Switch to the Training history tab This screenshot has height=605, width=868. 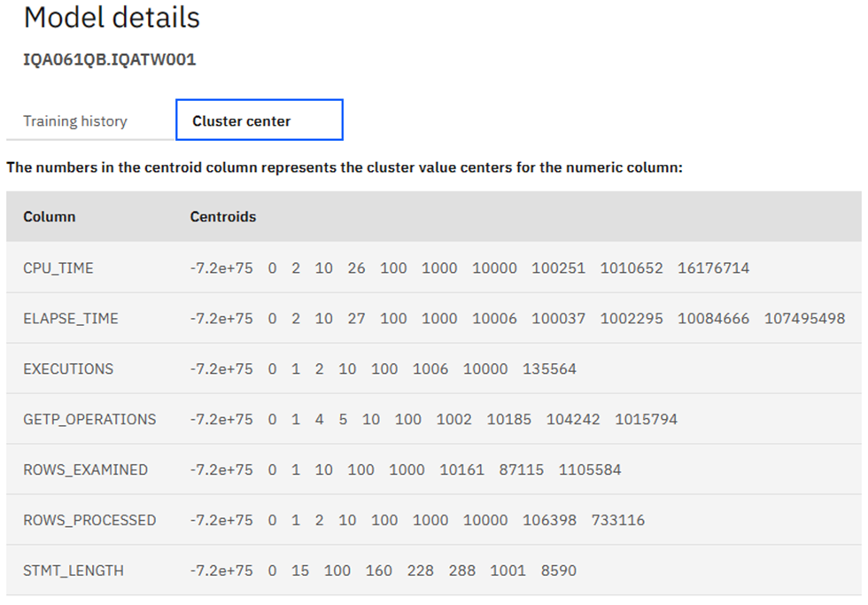click(75, 121)
